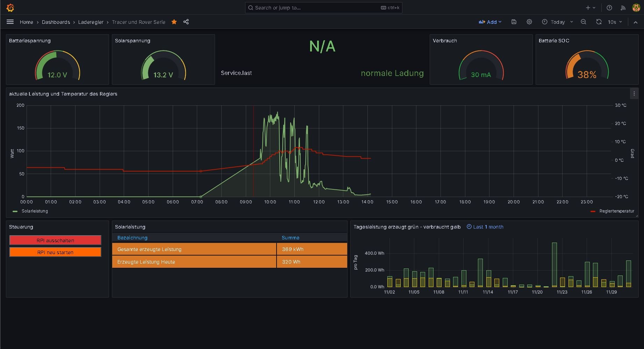This screenshot has height=349, width=644.
Task: Click the Grafana logo icon
Action: click(10, 7)
